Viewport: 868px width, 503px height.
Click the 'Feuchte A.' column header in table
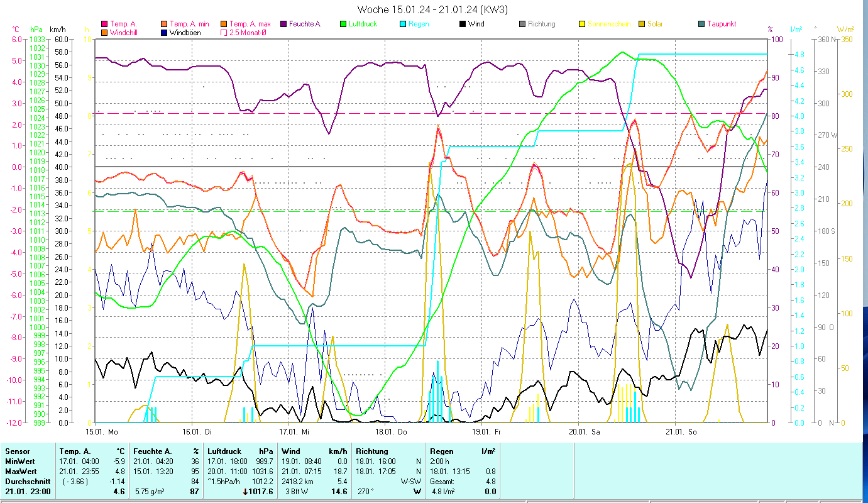153,451
